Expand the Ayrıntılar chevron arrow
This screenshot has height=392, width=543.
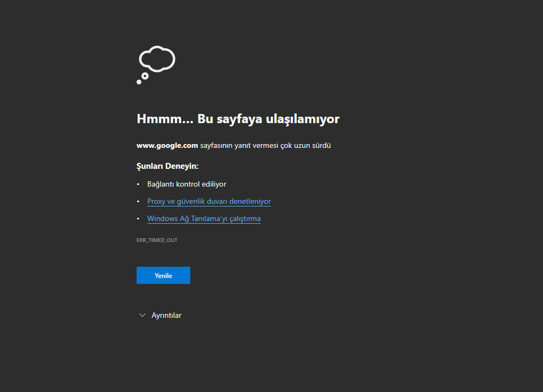pyautogui.click(x=142, y=315)
